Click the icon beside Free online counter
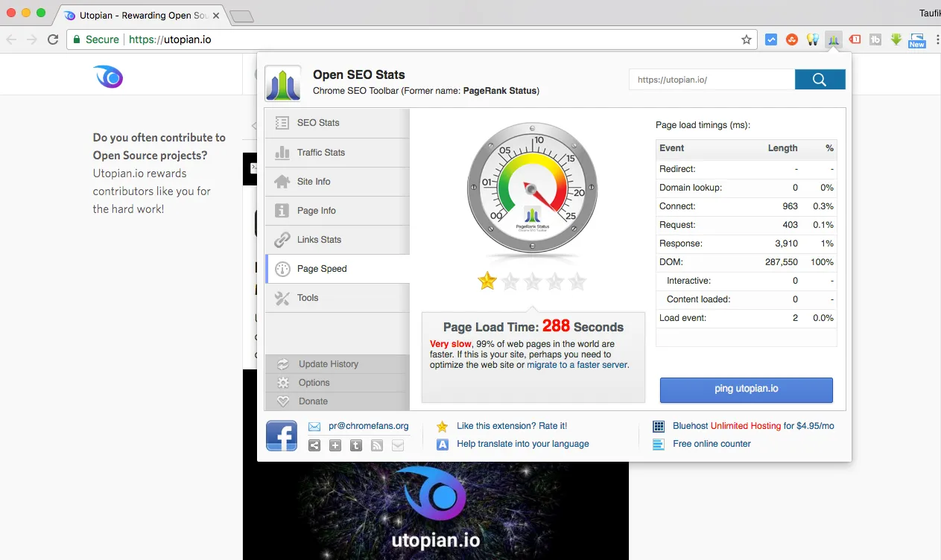The image size is (941, 560). (659, 445)
